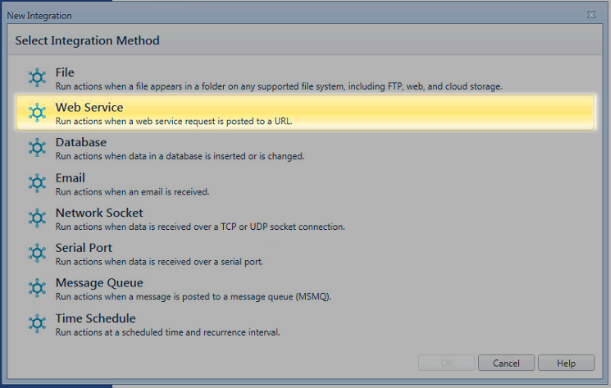Pick the Email integration method title

(x=70, y=178)
